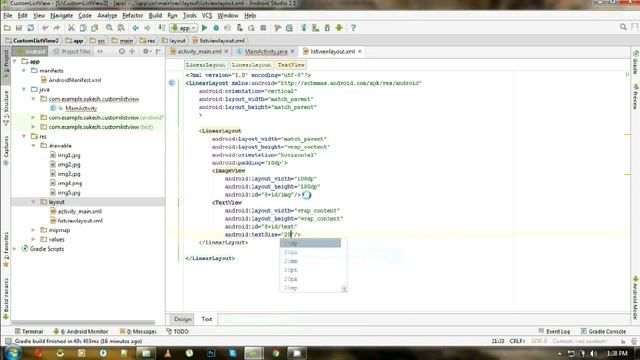Choose the highlighted 20dp completion suggestion
The width and height of the screenshot is (640, 360).
[311, 243]
